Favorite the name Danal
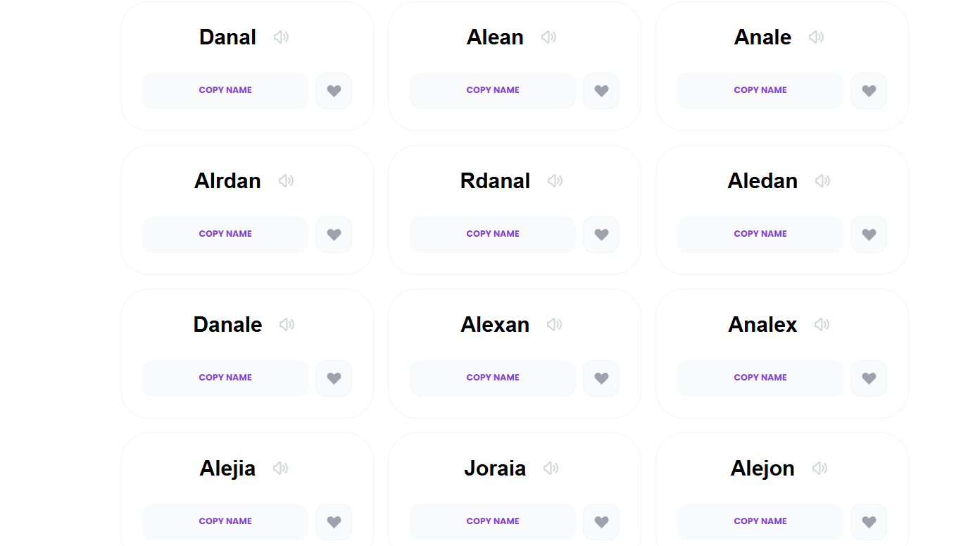The image size is (980, 546). point(334,91)
